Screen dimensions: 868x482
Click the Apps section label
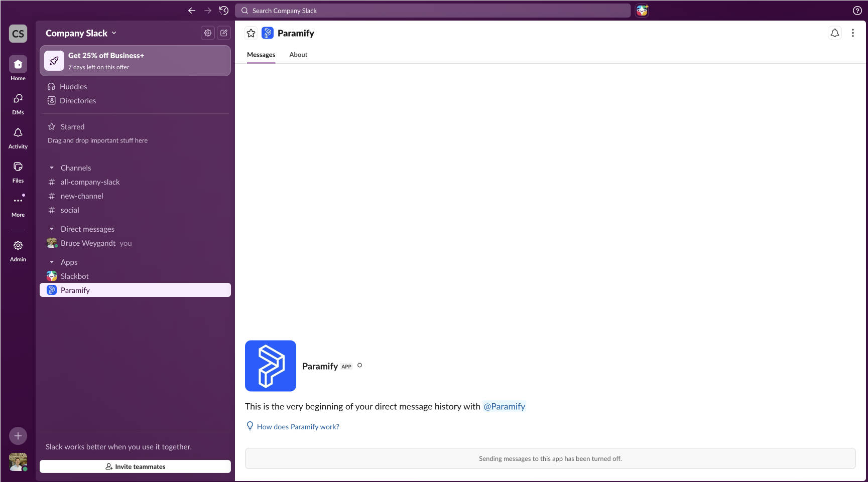(x=69, y=262)
